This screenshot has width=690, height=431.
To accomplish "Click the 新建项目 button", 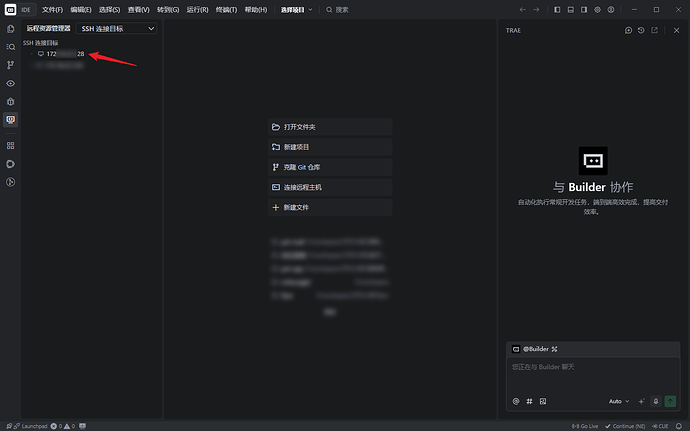I will [x=330, y=147].
